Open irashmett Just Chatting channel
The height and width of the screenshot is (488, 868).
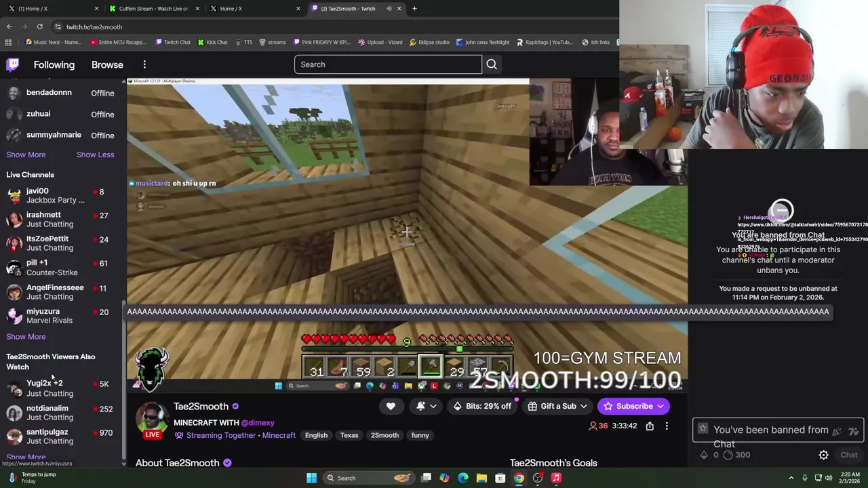pyautogui.click(x=62, y=220)
